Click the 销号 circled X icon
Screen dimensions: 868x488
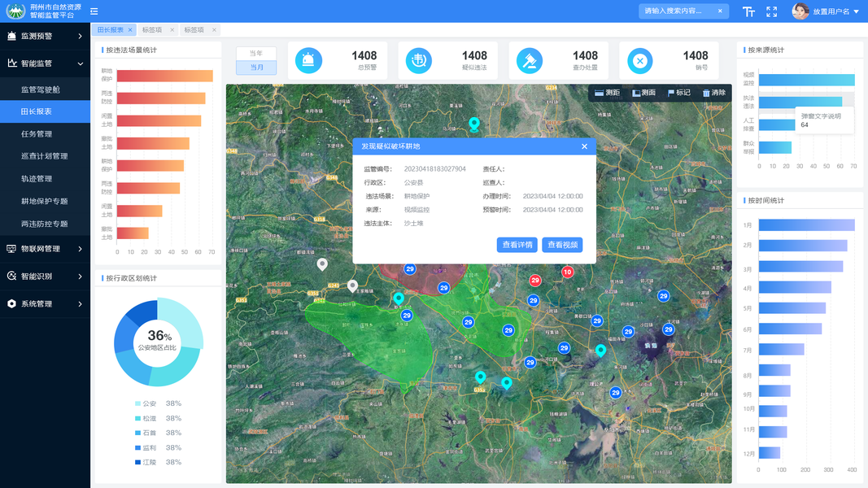click(x=640, y=60)
